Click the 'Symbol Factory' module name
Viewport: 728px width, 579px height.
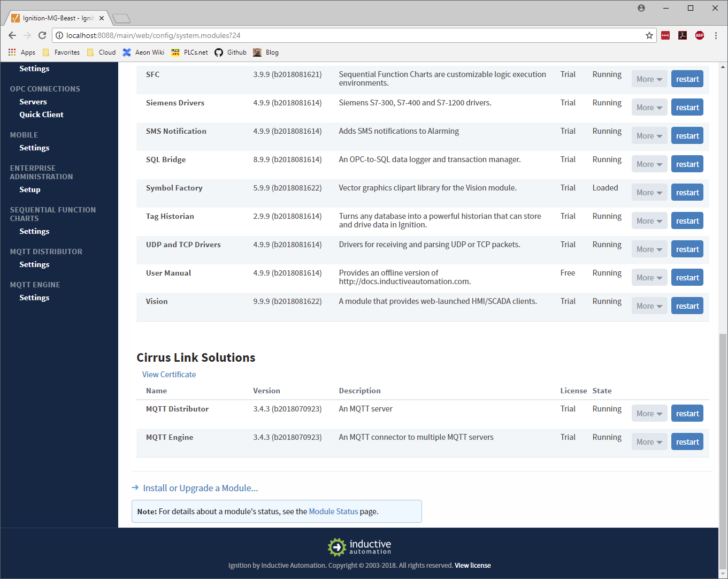[x=174, y=188]
